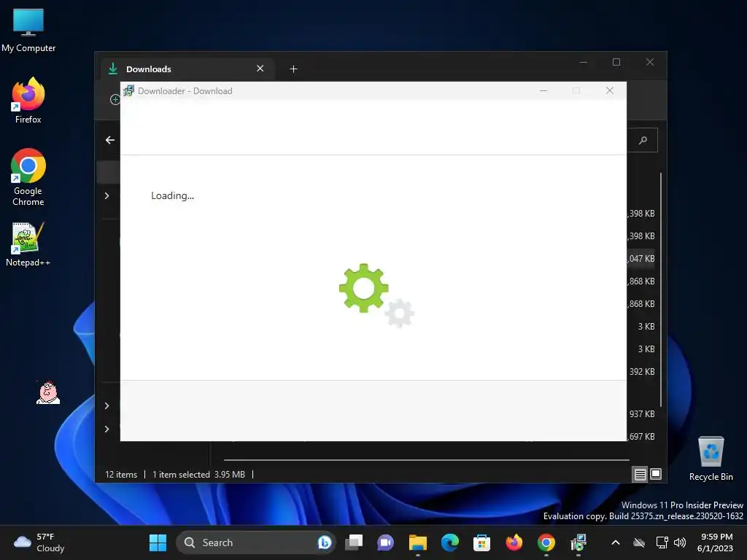Close the Downloader - Download window
This screenshot has height=560, width=747.
point(609,90)
